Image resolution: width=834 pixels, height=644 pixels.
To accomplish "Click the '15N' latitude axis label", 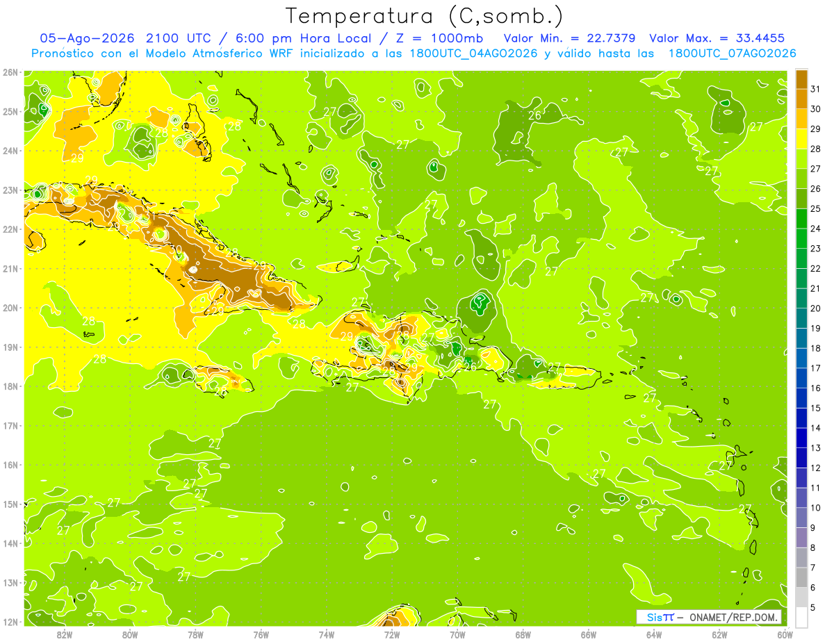I will click(x=10, y=504).
